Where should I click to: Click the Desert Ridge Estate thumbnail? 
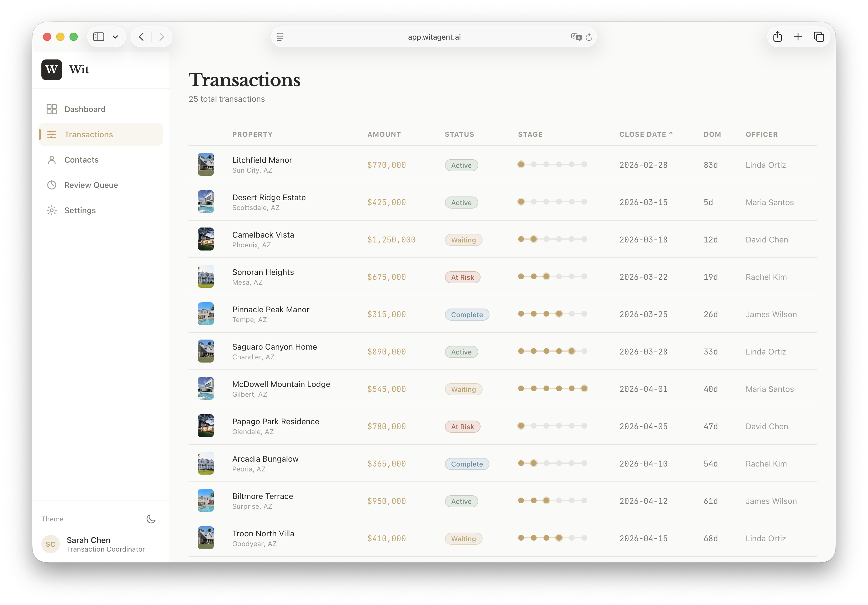coord(206,201)
